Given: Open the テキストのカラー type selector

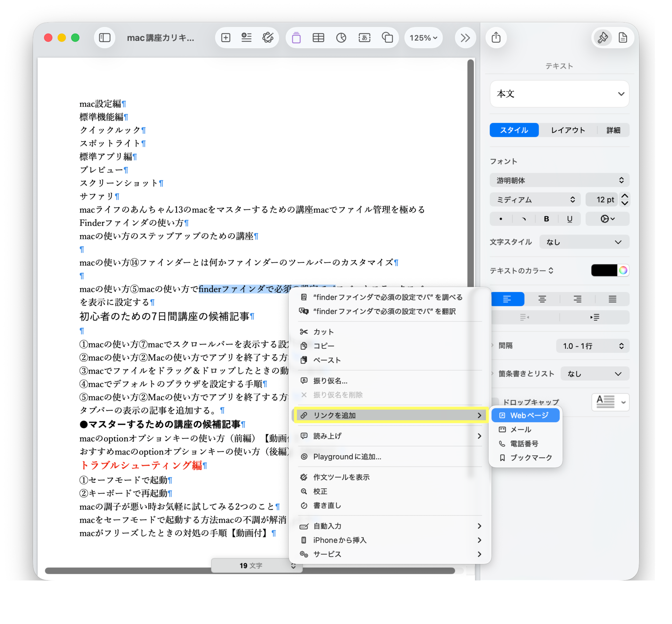Looking at the screenshot, I should pos(521,270).
